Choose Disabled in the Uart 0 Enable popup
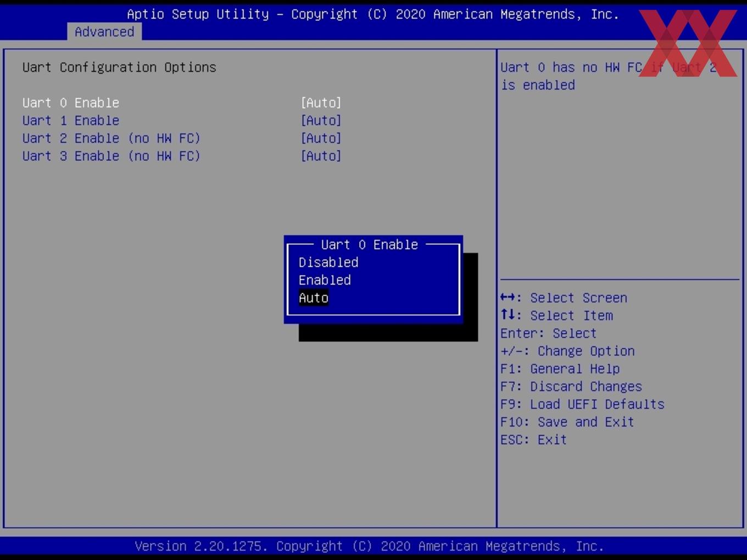Screen dimensions: 747x560 [328, 262]
